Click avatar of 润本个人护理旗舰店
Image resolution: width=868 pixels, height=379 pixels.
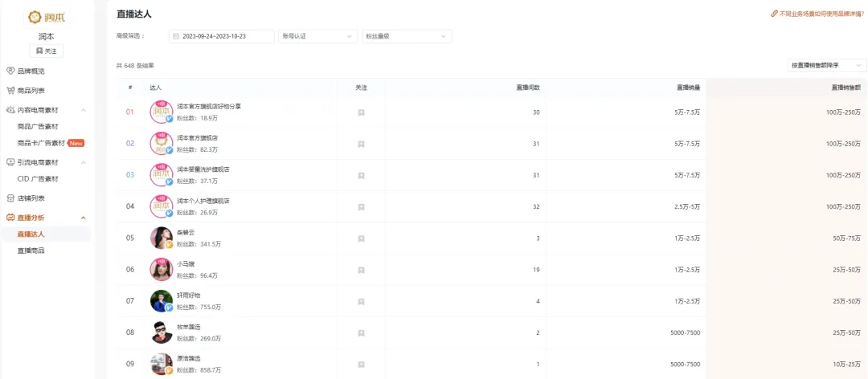(162, 206)
